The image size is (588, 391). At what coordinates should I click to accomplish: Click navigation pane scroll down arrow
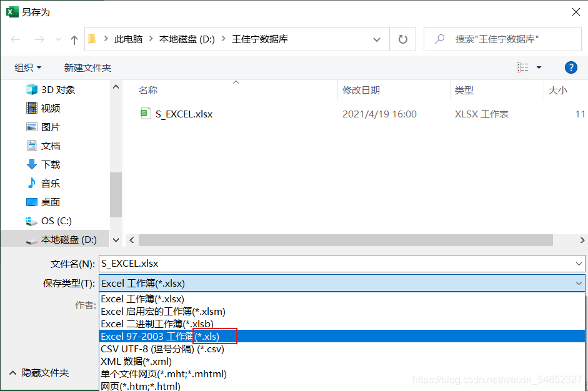[116, 240]
